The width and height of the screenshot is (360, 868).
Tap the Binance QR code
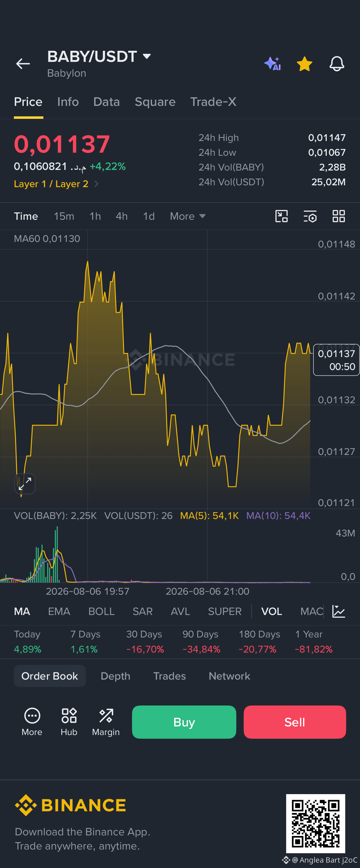pyautogui.click(x=316, y=823)
